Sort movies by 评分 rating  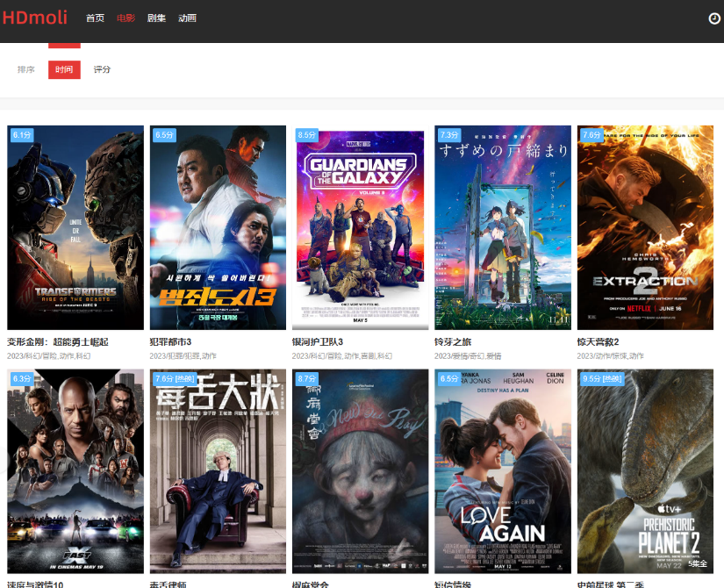[x=102, y=69]
